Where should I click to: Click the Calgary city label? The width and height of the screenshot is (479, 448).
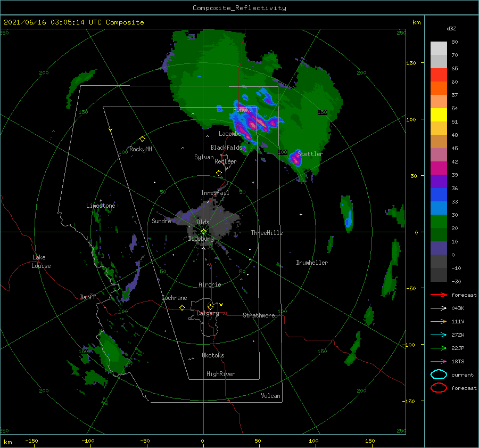pos(208,313)
